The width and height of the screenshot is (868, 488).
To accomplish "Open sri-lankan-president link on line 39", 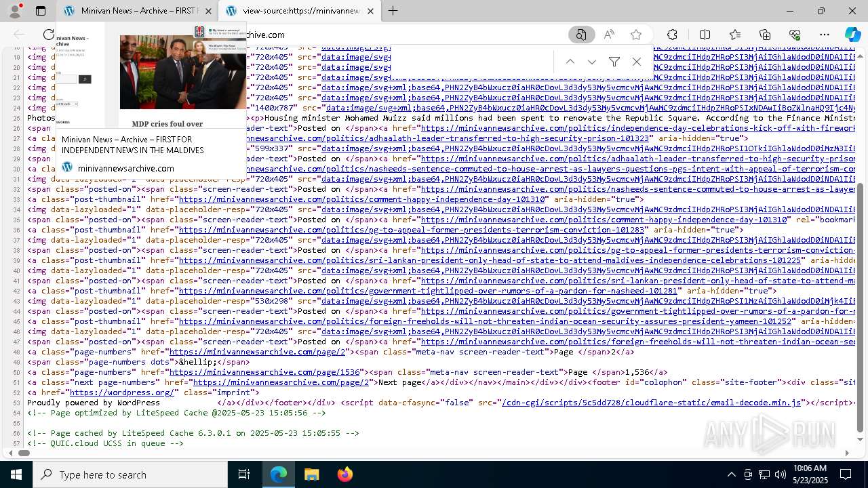I will 490,260.
